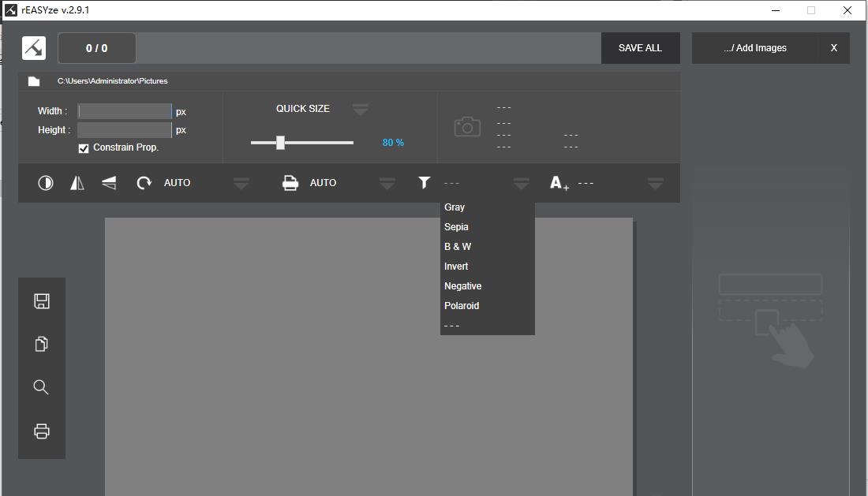The height and width of the screenshot is (496, 868).
Task: Expand the rotation AUTO dropdown arrow
Action: (241, 184)
